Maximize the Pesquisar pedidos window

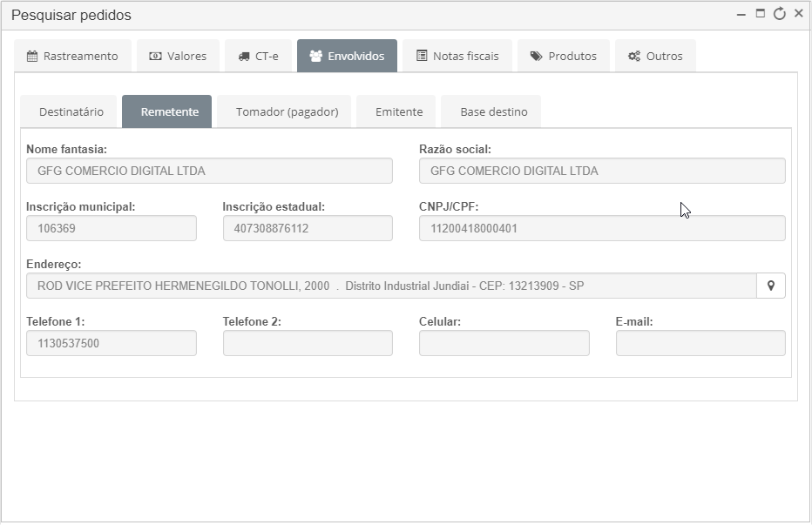(761, 13)
